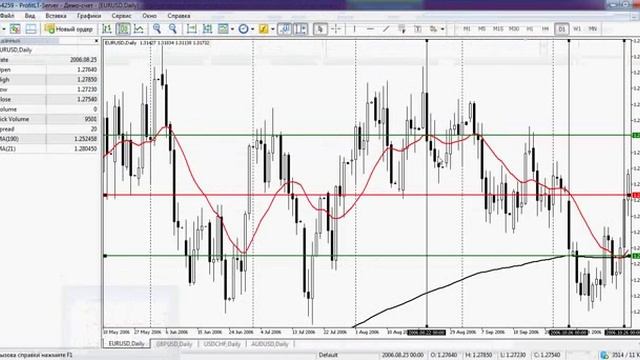The image size is (640, 360).
Task: Switch chart to line chart mode
Action: 139,29
